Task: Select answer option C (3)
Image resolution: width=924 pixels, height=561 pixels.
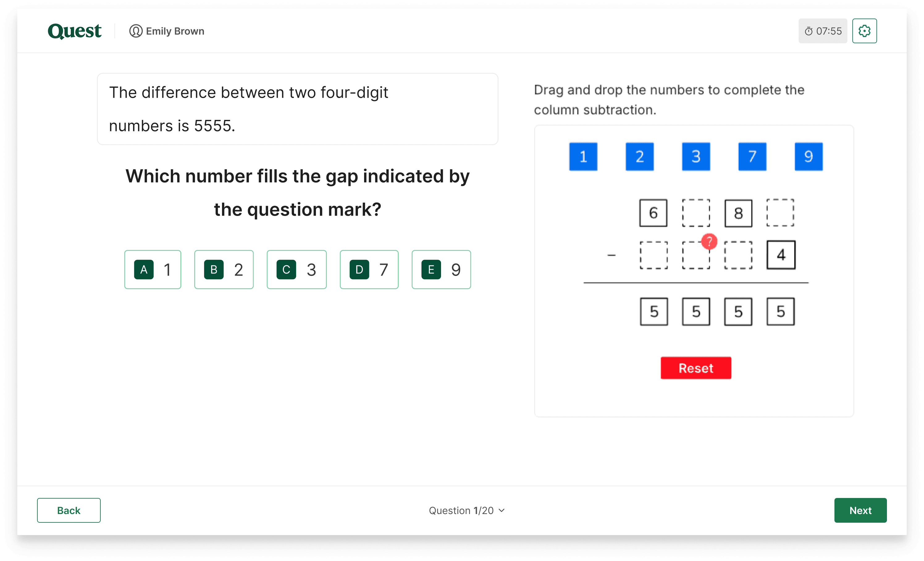Action: (x=298, y=269)
